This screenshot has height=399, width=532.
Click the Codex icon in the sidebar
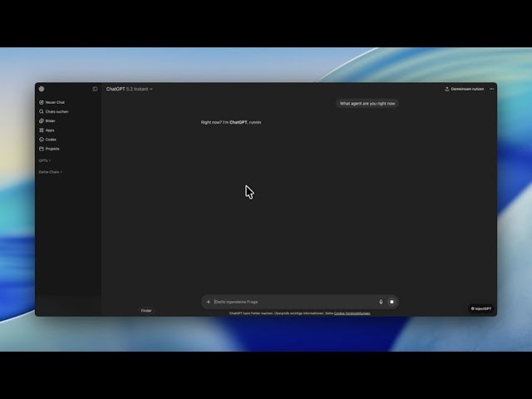pos(42,140)
